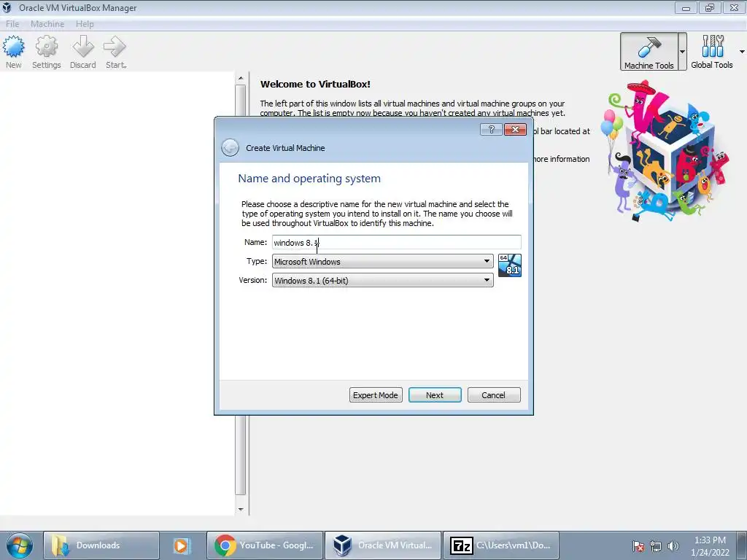Click the network tray icon

pos(656,546)
